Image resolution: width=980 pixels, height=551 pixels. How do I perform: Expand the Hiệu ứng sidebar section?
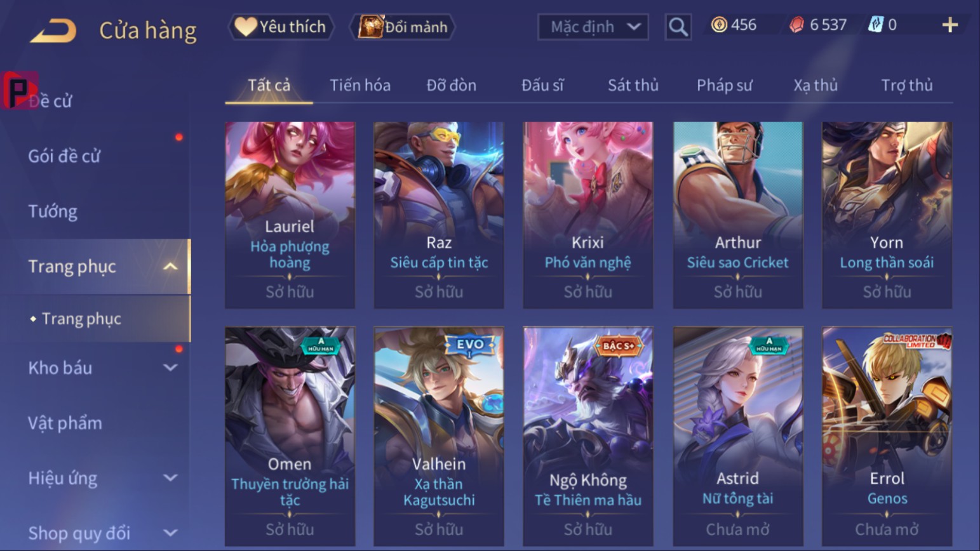(x=170, y=478)
